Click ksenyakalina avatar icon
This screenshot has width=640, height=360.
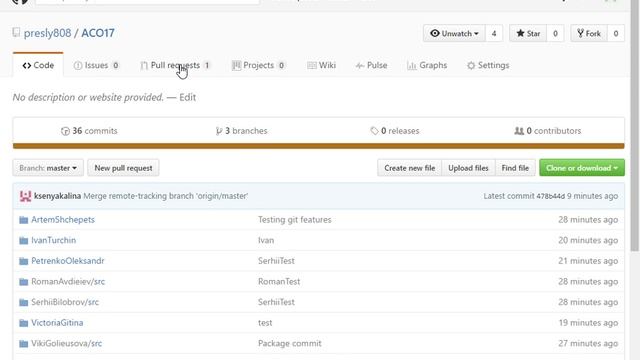coord(25,196)
